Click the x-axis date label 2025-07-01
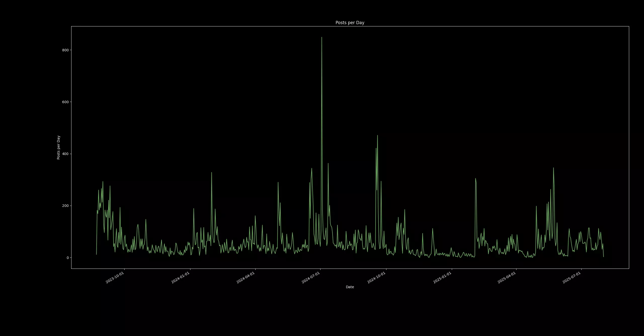Viewport: 644px width, 336px height. [572, 278]
